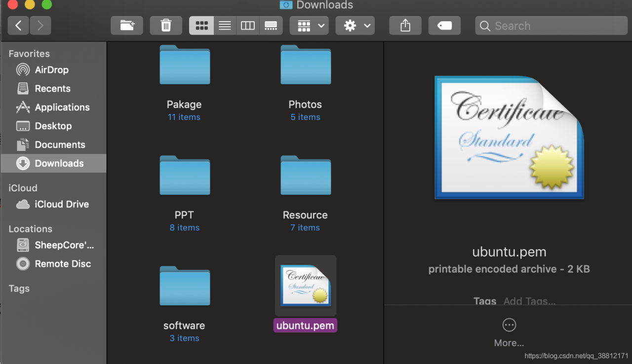Select the ubuntu.pem certificate file icon

(306, 286)
